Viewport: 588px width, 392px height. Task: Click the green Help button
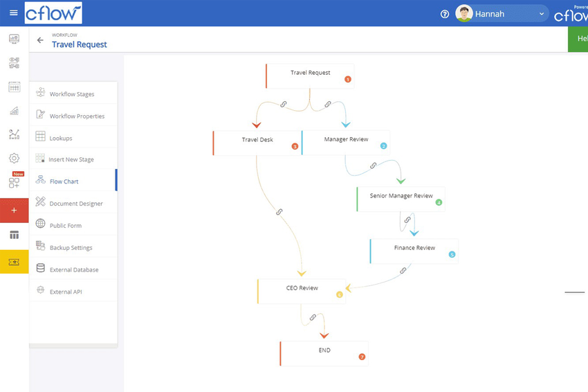578,39
